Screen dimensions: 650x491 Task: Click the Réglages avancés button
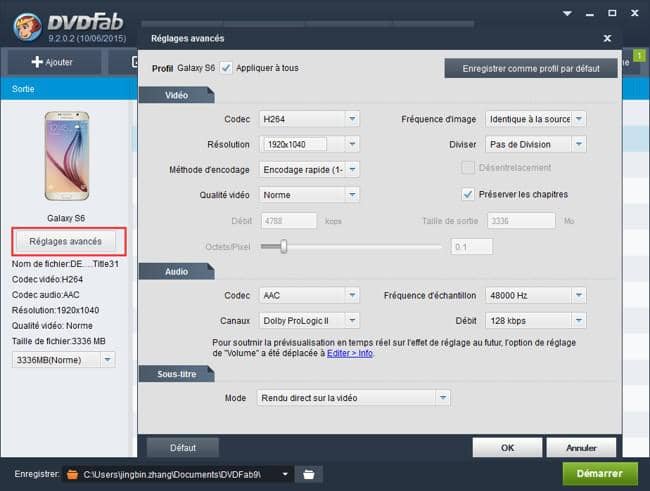point(65,241)
